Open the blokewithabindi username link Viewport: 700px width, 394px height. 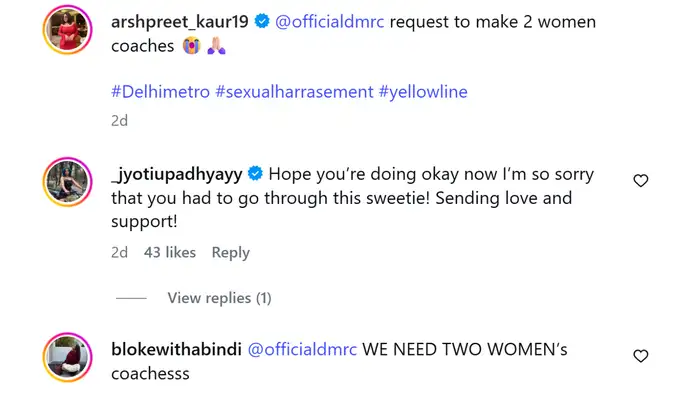(176, 349)
